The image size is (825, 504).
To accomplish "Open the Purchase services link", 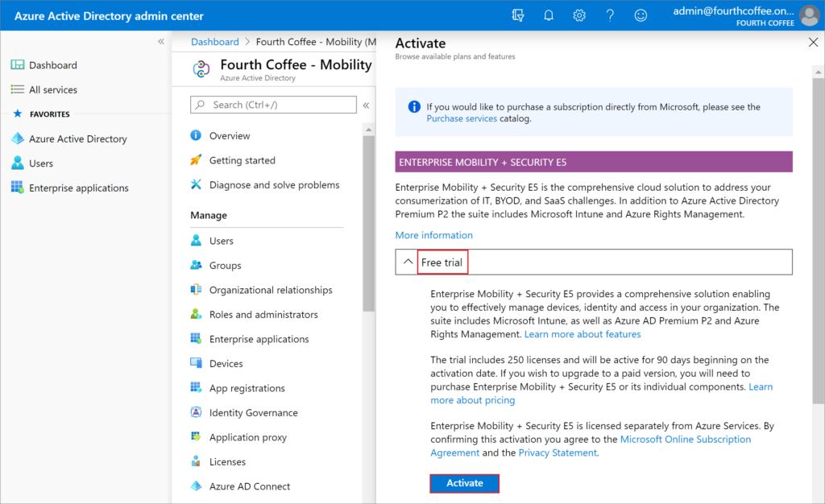I will tap(462, 118).
